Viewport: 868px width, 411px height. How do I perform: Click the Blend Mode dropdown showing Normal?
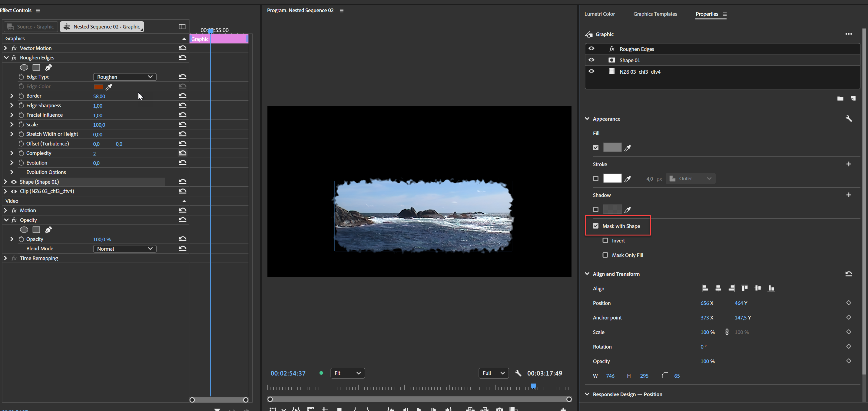click(x=124, y=249)
